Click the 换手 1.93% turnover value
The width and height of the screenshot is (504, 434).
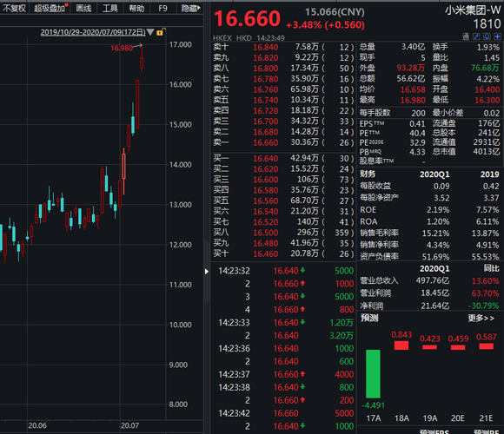tap(488, 48)
